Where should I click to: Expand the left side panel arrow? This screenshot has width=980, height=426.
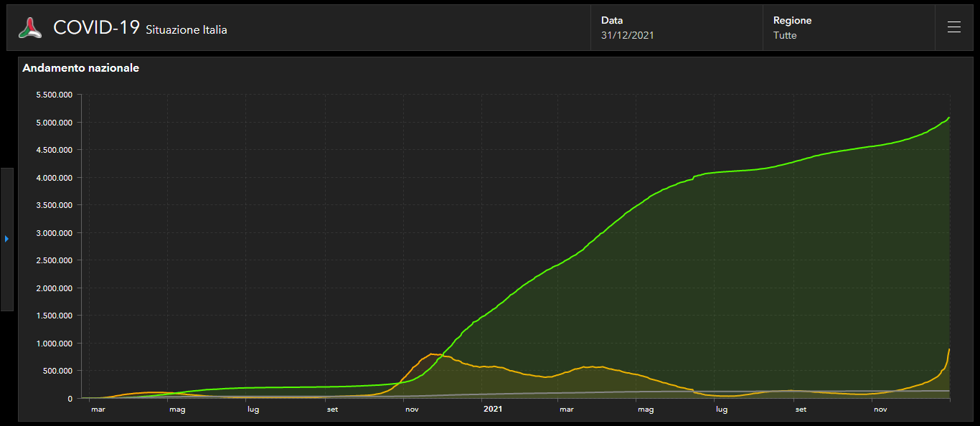[6, 239]
